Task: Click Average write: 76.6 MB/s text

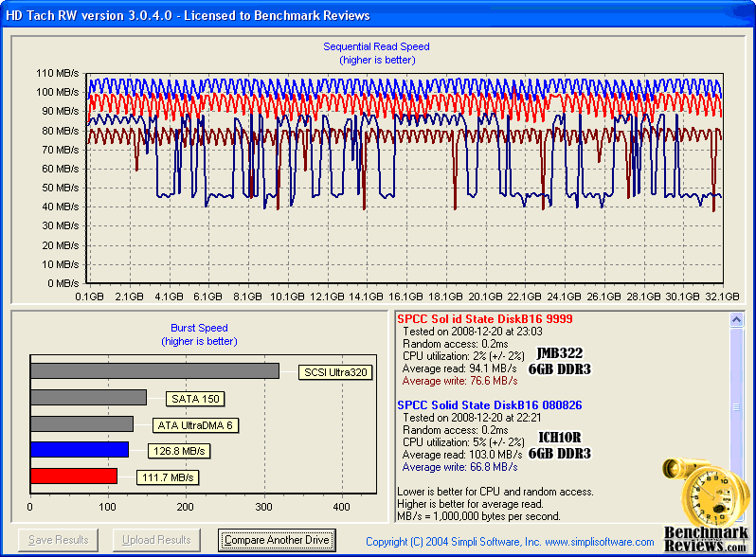Action: [460, 381]
